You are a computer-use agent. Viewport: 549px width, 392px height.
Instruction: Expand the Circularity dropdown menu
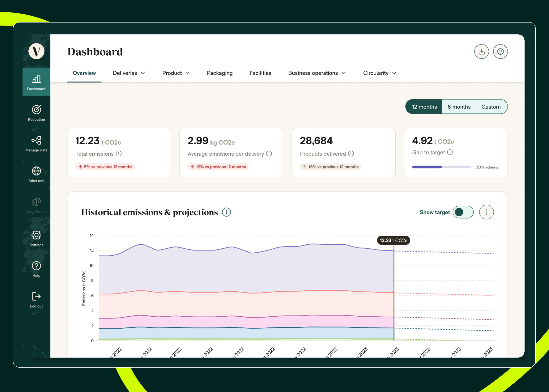click(379, 73)
